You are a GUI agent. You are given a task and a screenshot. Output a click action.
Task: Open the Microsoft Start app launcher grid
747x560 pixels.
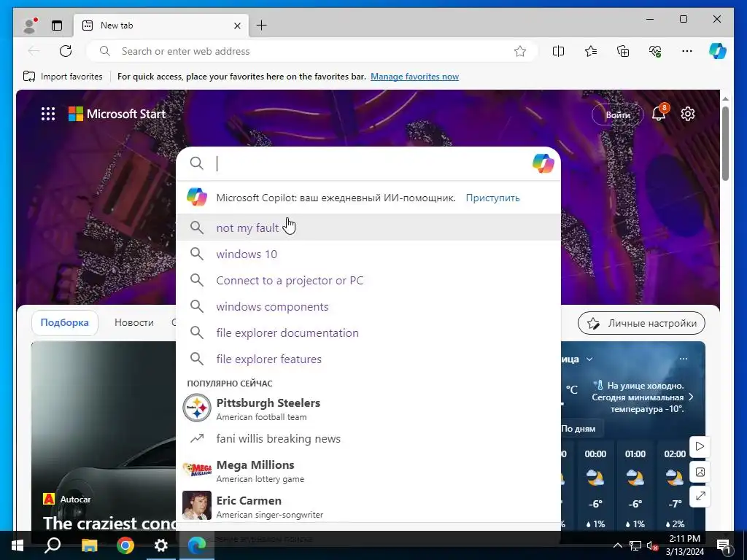[48, 114]
